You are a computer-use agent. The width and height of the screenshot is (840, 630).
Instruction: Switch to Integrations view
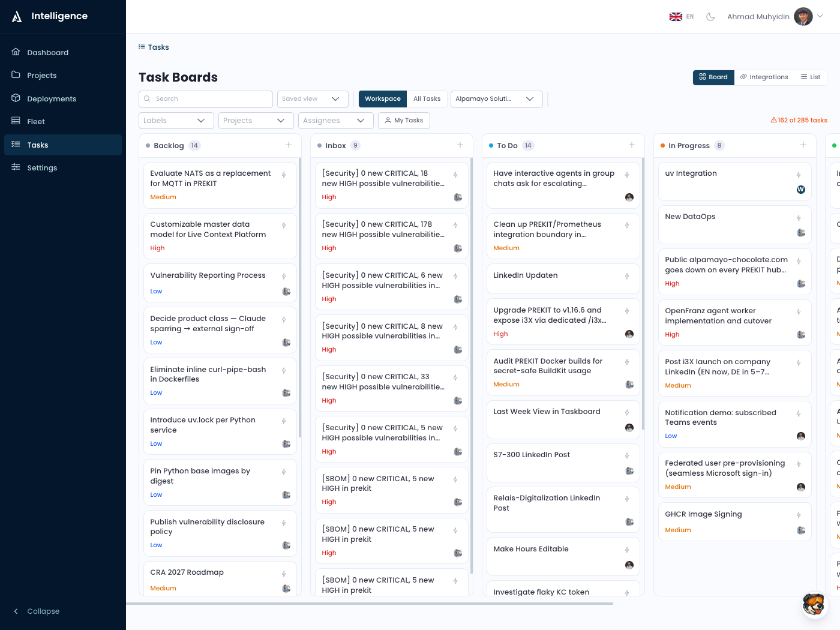764,77
